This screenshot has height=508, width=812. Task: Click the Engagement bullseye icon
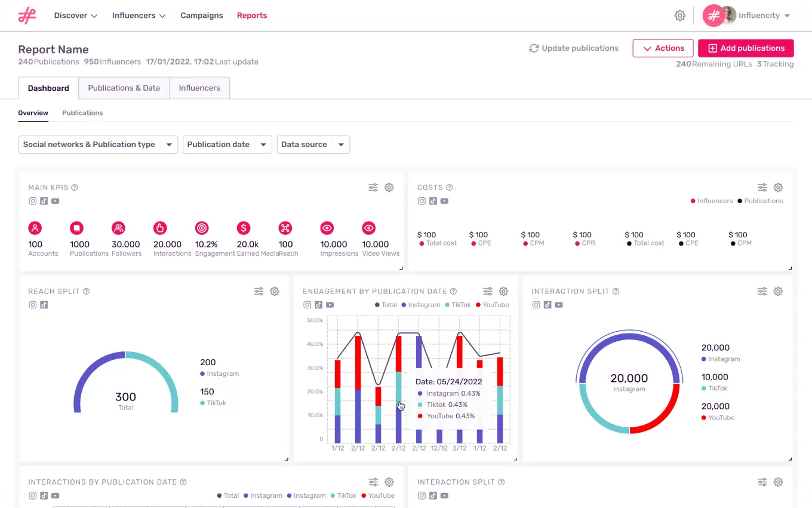[202, 228]
